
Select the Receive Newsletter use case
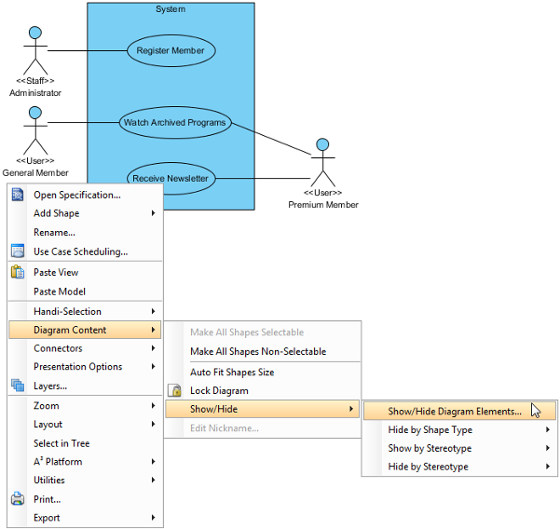(x=171, y=178)
